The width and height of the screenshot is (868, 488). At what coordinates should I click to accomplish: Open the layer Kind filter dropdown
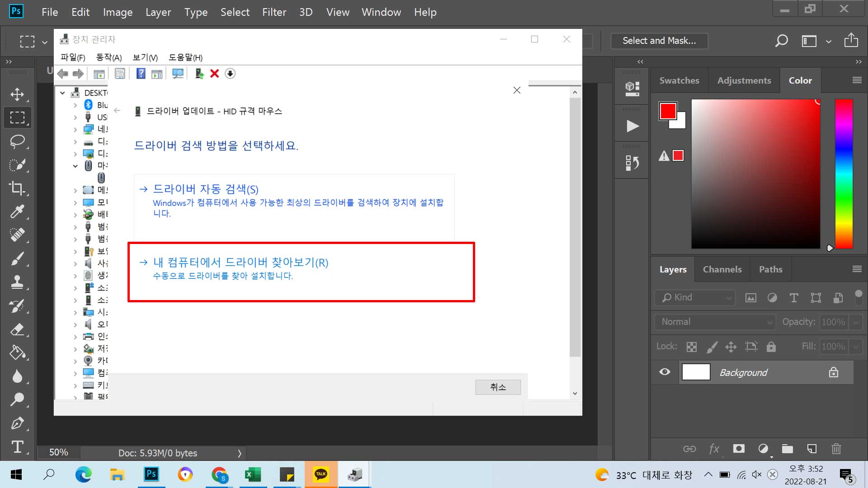point(695,297)
